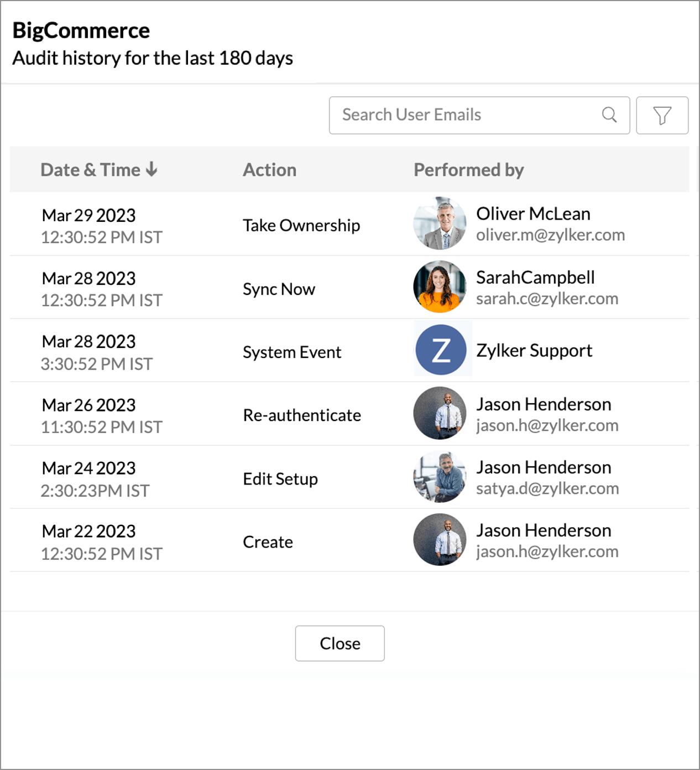Click Oliver McLean's profile photo
700x770 pixels.
[x=440, y=223]
